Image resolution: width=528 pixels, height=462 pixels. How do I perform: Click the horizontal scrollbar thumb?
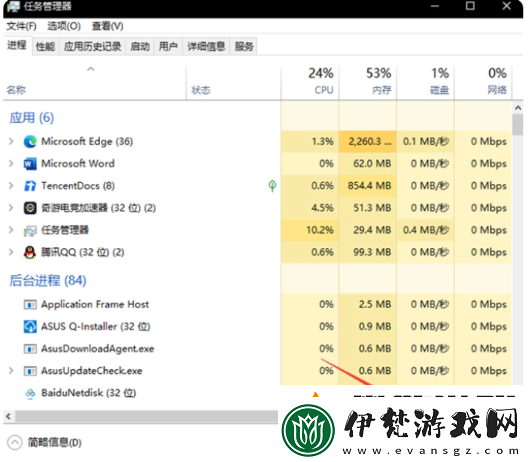pos(146,417)
